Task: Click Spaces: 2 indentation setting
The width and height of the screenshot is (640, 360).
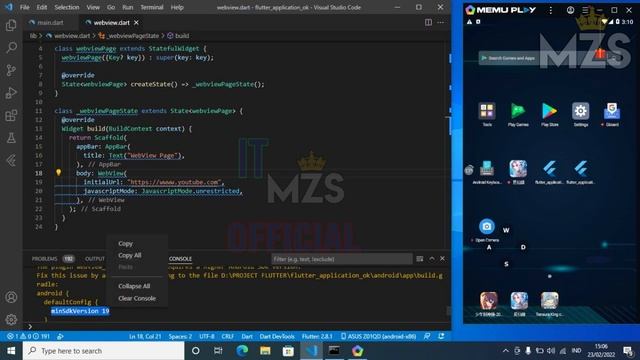Action: [x=180, y=336]
